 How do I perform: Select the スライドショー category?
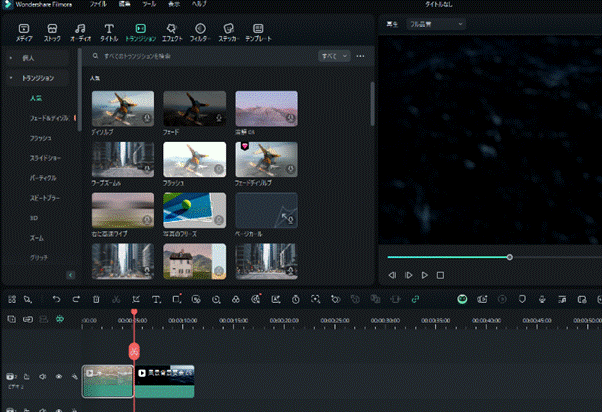click(45, 158)
